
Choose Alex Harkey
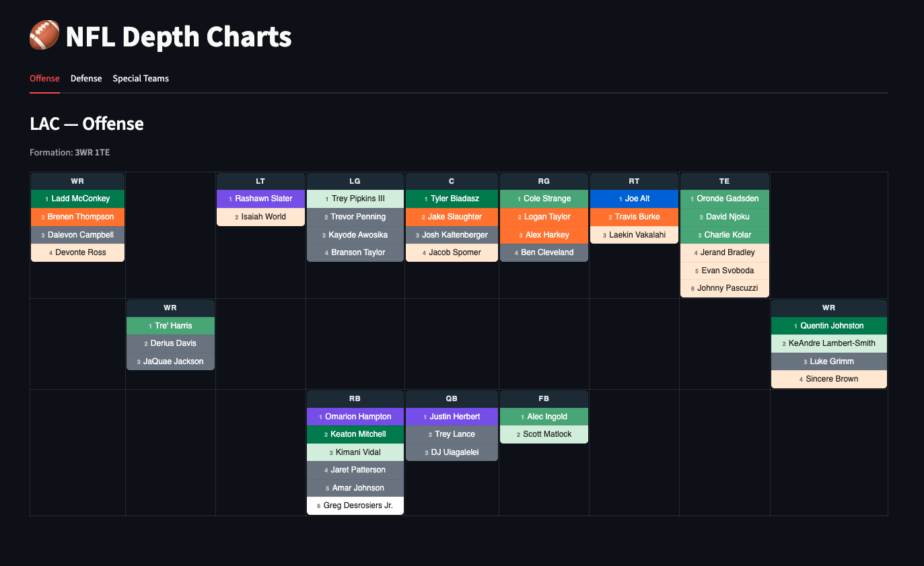tap(544, 235)
